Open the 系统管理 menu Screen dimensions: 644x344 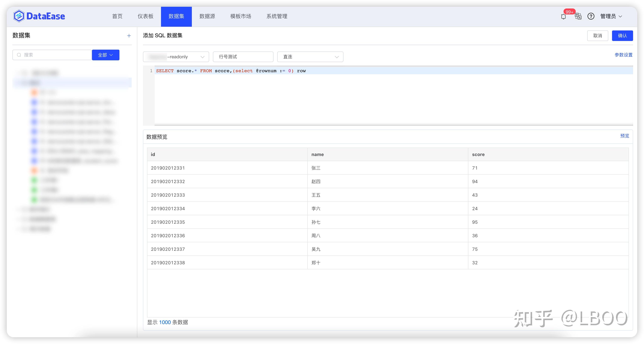pyautogui.click(x=277, y=17)
